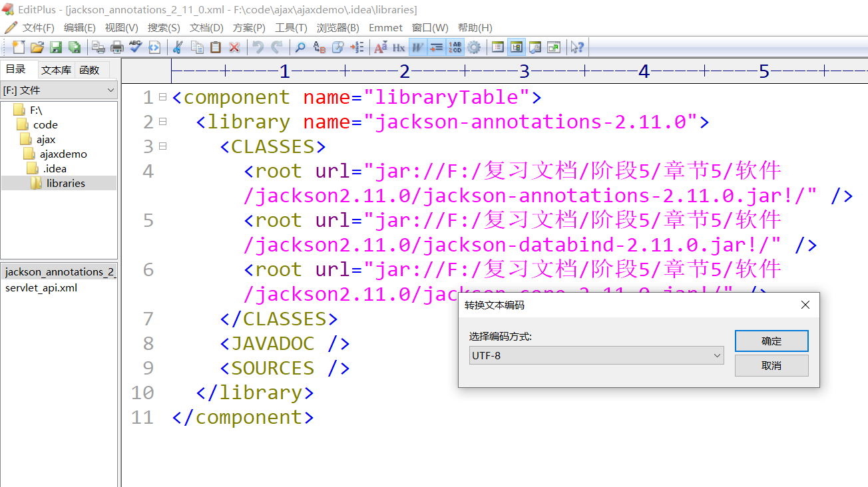Open the 搜索(S) menu
Viewport: 868px width, 487px height.
(x=164, y=27)
